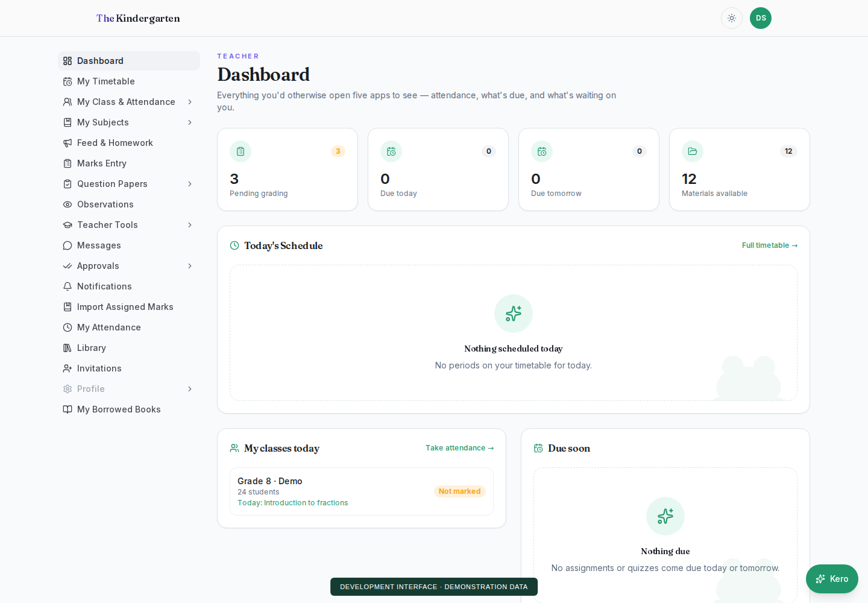The height and width of the screenshot is (603, 868).
Task: Click the Feed & Homework megaphone icon
Action: pos(68,143)
